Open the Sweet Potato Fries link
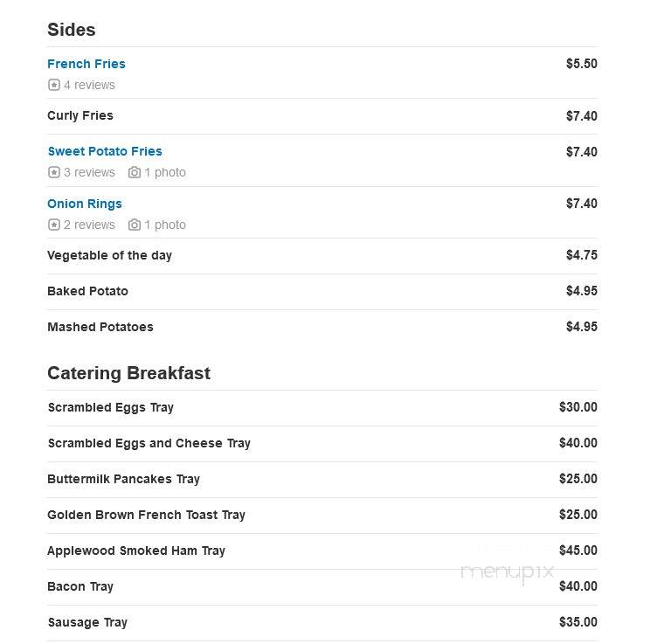This screenshot has height=644, width=664. tap(105, 151)
